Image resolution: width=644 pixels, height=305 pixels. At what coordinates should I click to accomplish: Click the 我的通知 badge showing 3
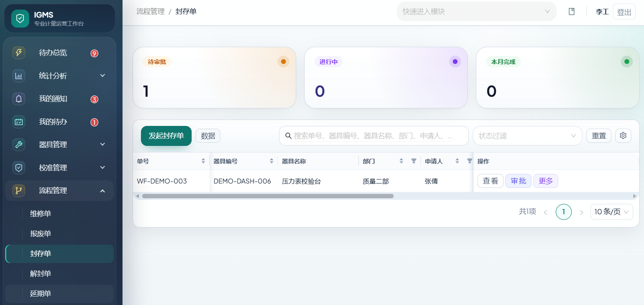95,99
